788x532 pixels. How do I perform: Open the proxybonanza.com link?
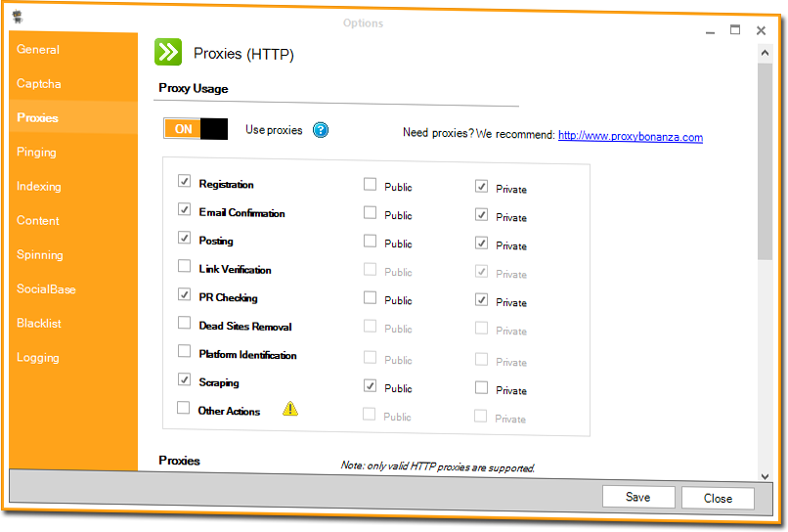point(631,136)
